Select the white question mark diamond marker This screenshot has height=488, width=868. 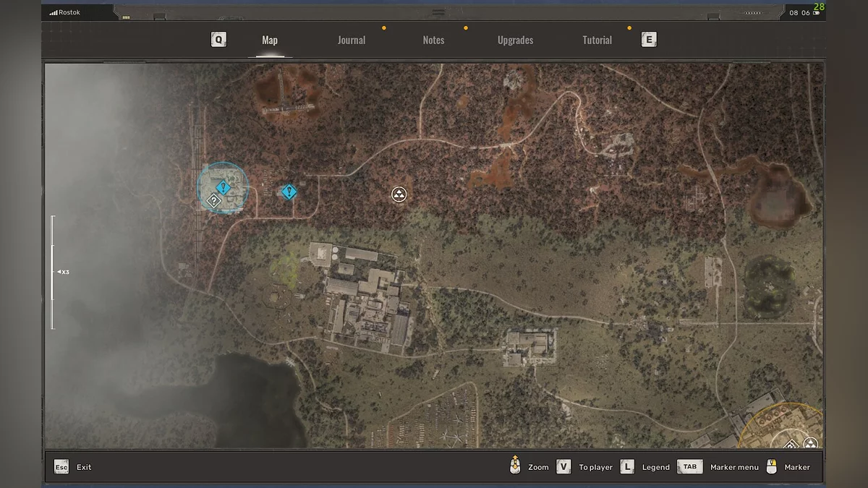(x=213, y=201)
